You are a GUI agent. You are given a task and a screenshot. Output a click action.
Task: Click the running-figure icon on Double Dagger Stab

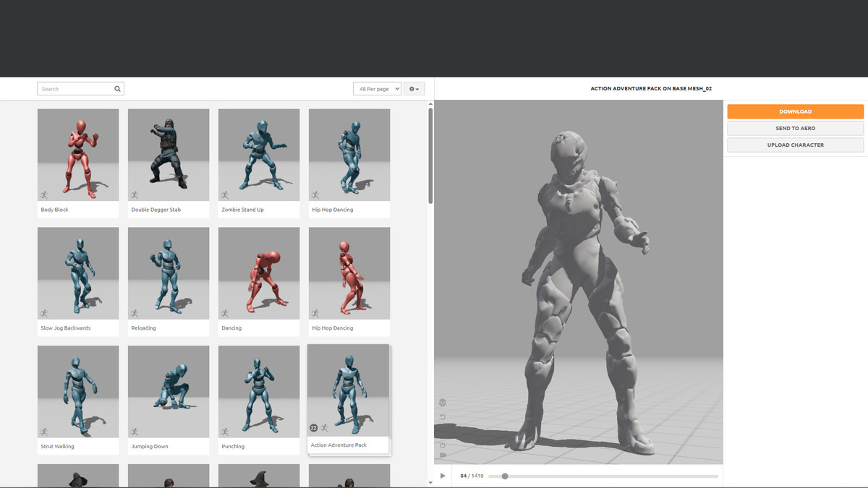pyautogui.click(x=135, y=195)
